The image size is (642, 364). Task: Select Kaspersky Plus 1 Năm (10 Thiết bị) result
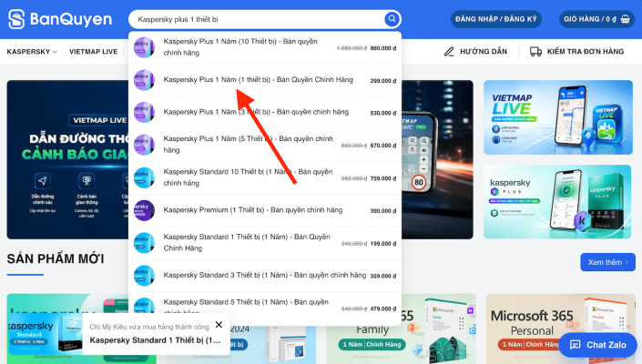(x=265, y=47)
